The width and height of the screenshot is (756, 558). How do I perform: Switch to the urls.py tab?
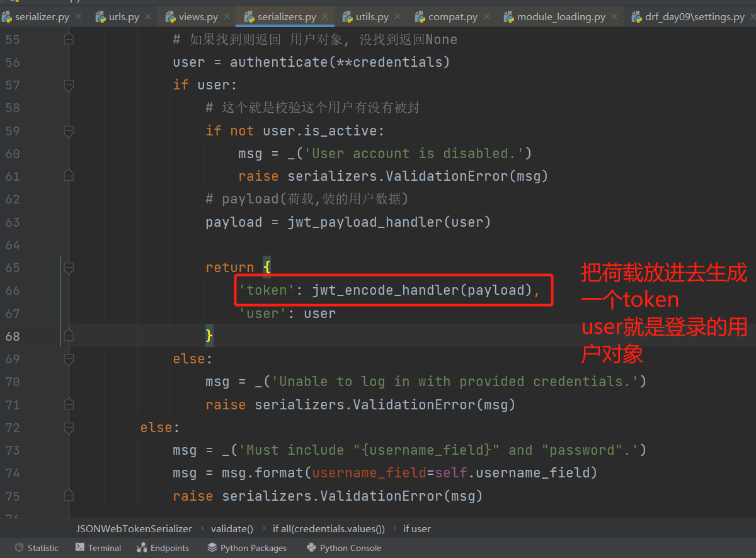123,17
